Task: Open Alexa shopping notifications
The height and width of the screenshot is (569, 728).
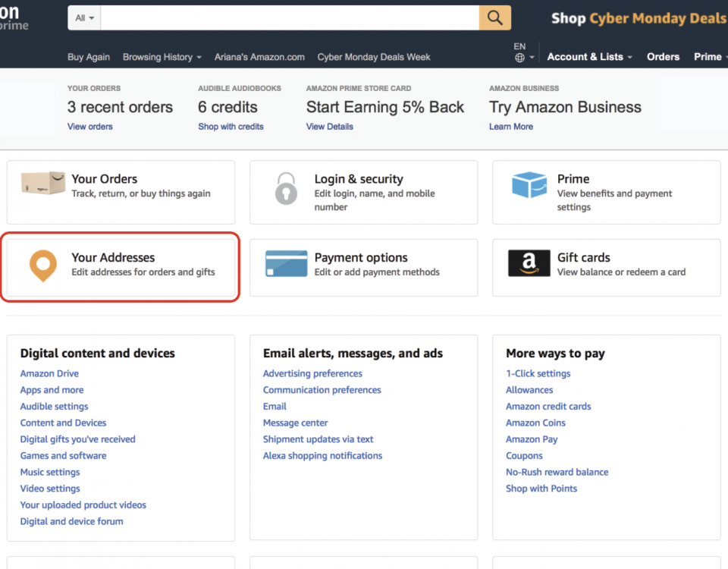Action: (323, 456)
